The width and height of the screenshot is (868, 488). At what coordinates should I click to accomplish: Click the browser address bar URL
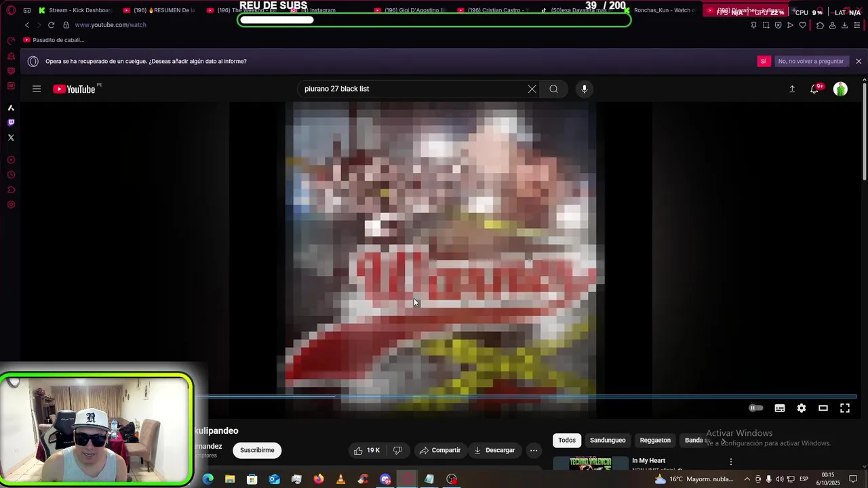point(111,24)
